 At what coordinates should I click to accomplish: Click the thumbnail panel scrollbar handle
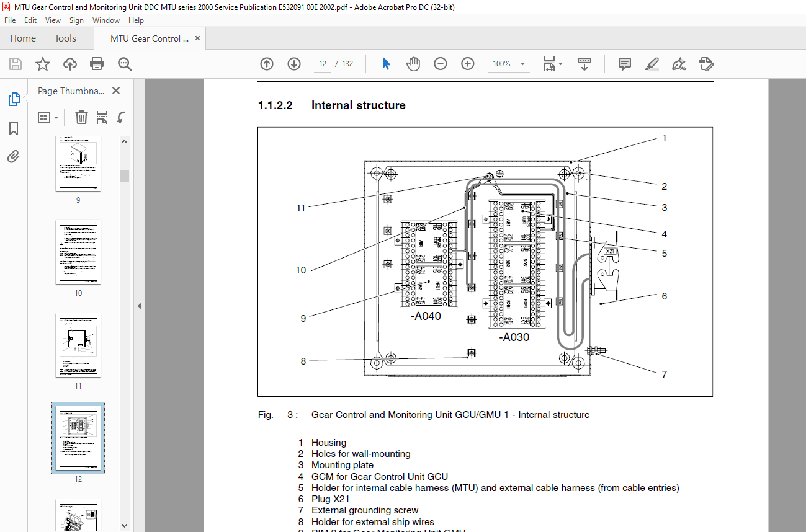tap(124, 175)
